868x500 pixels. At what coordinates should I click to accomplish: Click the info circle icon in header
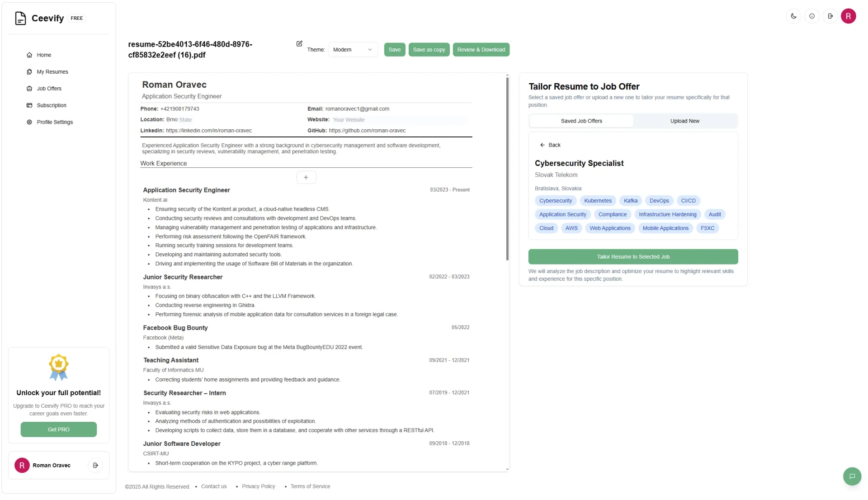coord(812,16)
